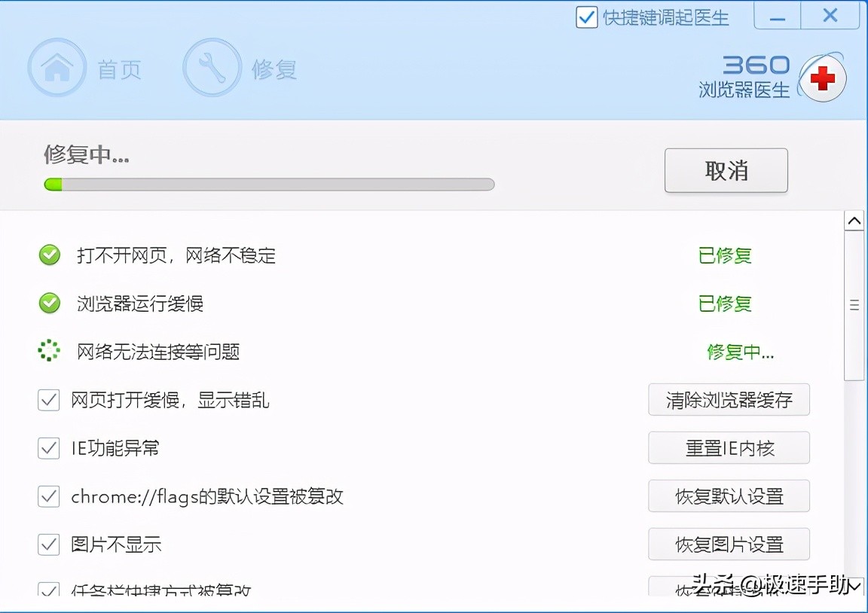Click the scrollbar up arrow

point(854,220)
